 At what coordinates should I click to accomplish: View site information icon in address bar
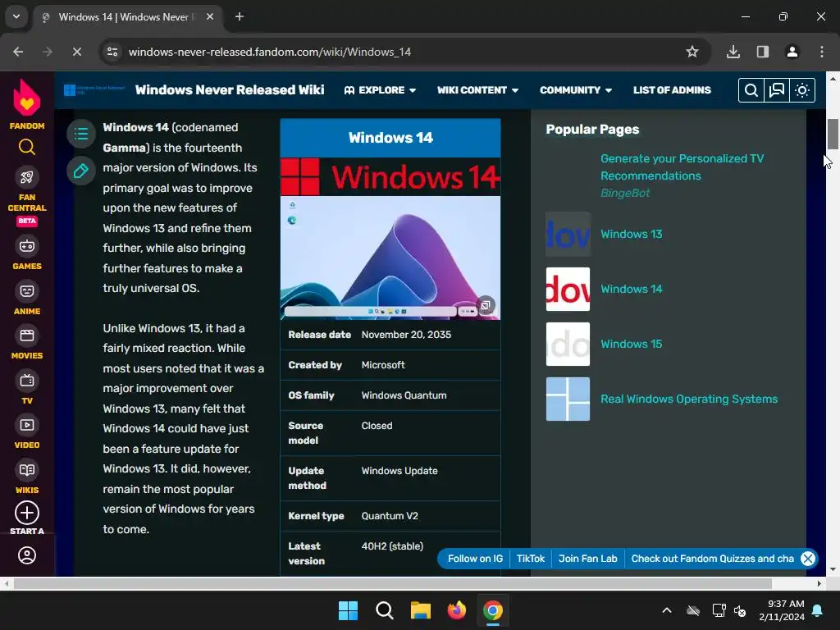112,52
